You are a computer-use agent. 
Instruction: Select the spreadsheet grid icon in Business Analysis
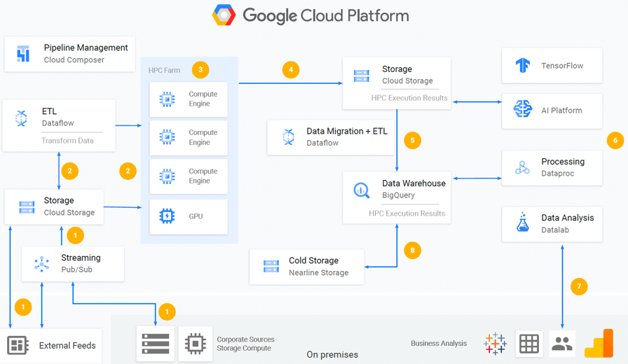point(529,344)
